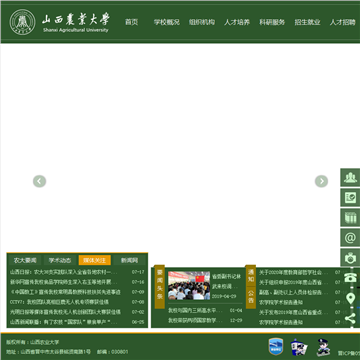The height and width of the screenshot is (360, 360).
Task: Open notice 关于2020年度教育部哲学社会
Action: pos(294,272)
